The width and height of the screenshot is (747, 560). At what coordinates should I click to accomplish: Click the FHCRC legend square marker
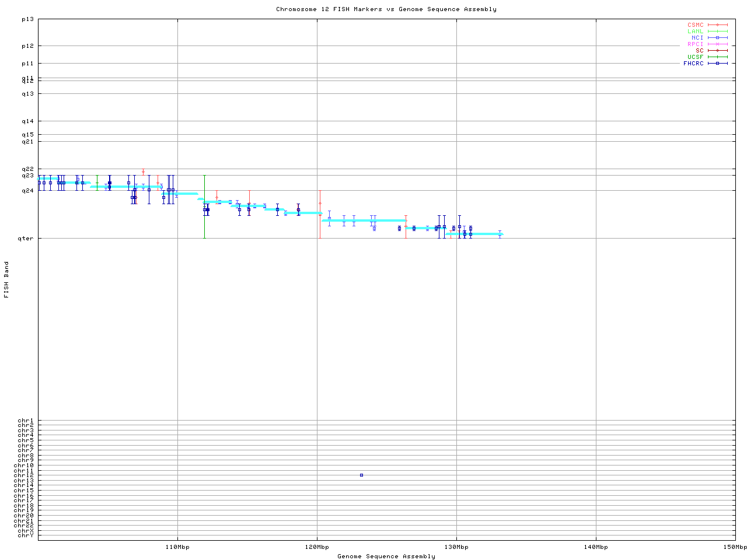(x=717, y=64)
